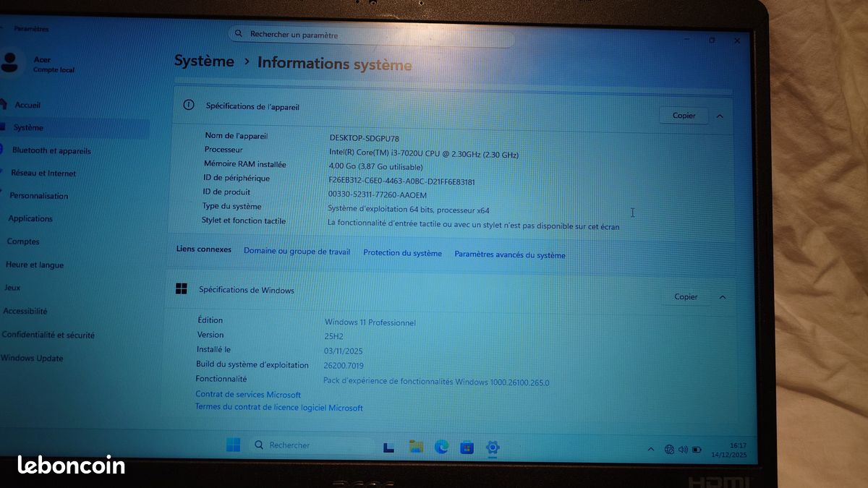Click the edition value Windows 11 Professionnel

coord(370,322)
